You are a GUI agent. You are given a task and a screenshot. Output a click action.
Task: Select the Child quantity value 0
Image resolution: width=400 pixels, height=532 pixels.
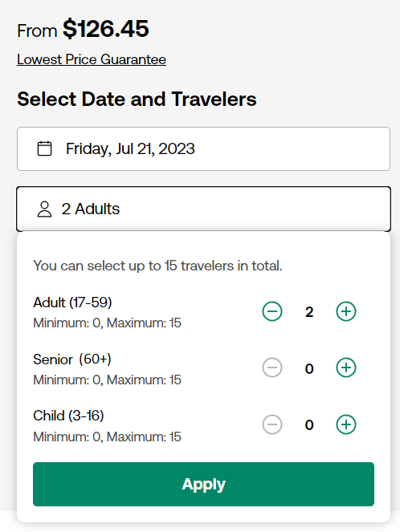coord(309,425)
